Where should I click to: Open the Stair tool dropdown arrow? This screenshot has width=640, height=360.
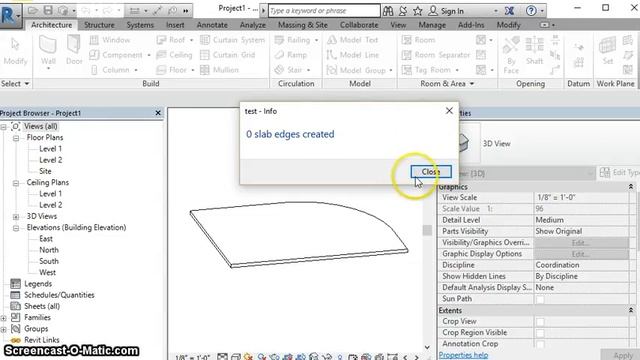308,70
